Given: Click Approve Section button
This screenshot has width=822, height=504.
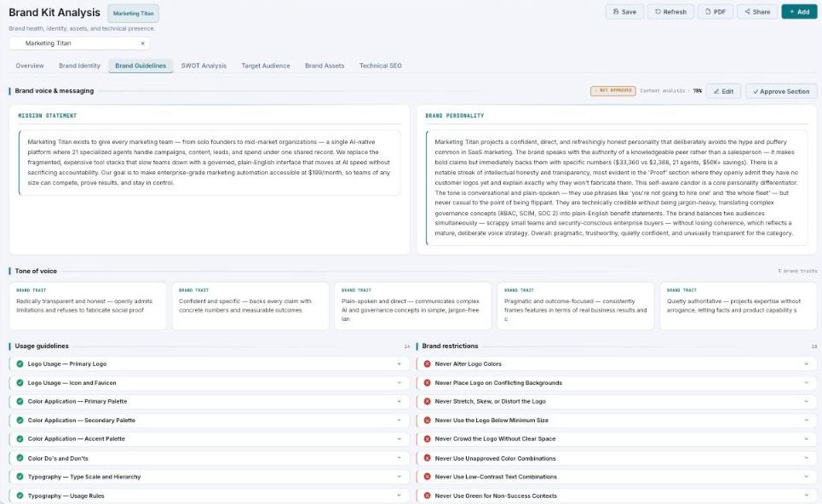Looking at the screenshot, I should tap(781, 91).
